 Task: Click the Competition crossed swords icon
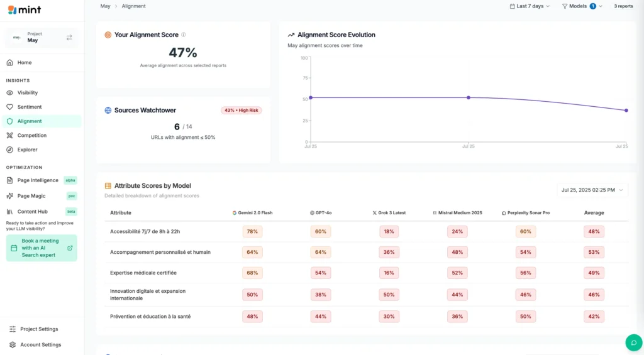[x=10, y=135]
